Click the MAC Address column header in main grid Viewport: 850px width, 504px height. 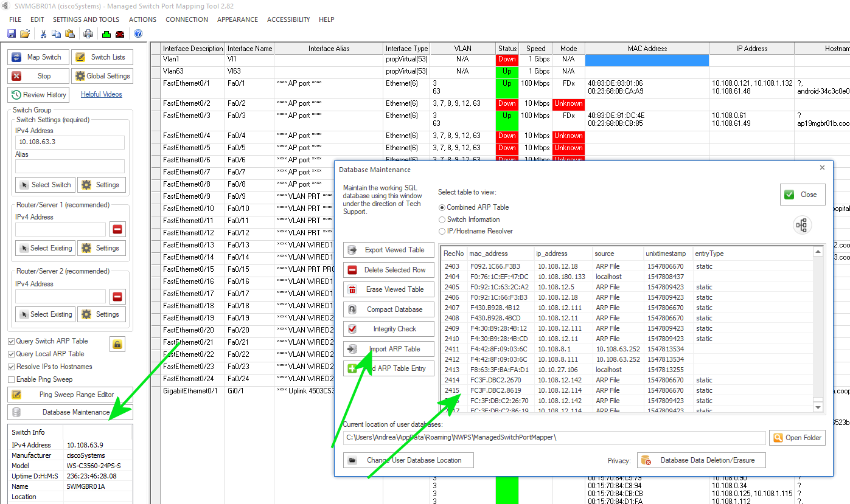pyautogui.click(x=647, y=49)
